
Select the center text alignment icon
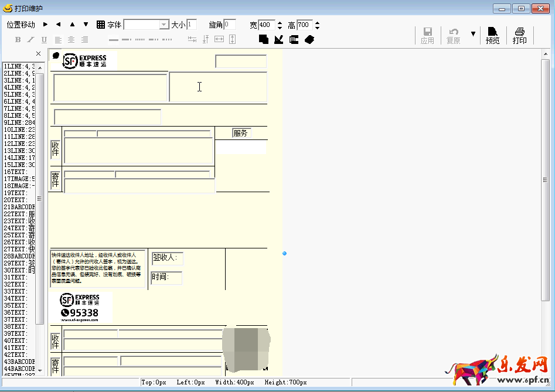(x=71, y=40)
